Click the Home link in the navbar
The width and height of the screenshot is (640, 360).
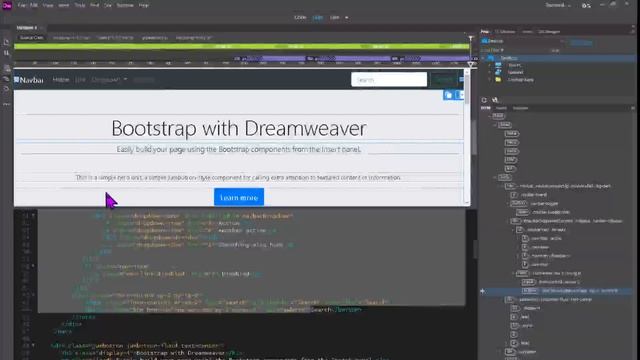pyautogui.click(x=61, y=80)
